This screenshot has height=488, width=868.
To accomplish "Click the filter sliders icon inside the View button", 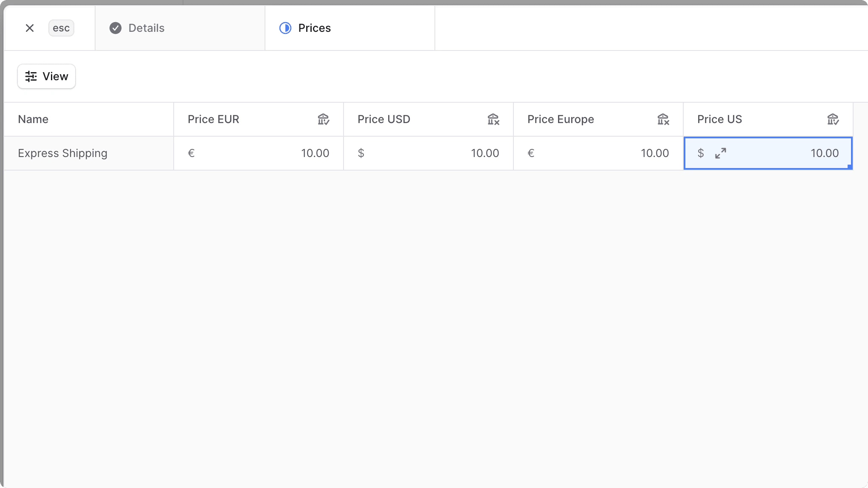I will click(30, 76).
